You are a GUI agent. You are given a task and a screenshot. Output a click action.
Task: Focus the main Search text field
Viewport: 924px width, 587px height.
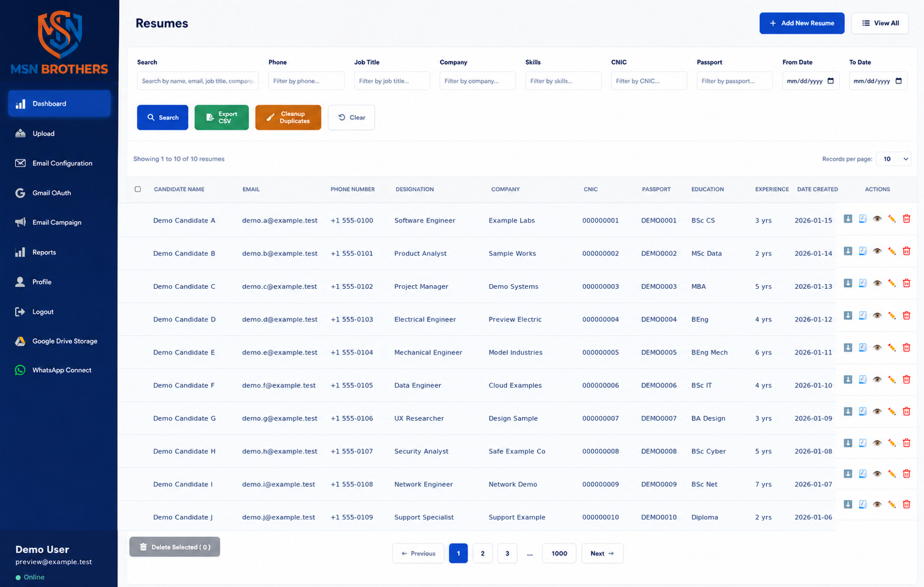(x=198, y=81)
